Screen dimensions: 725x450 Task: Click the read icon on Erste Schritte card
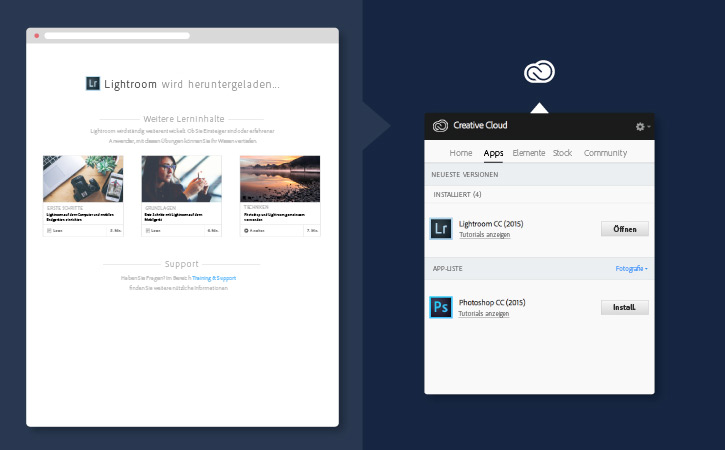(49, 230)
